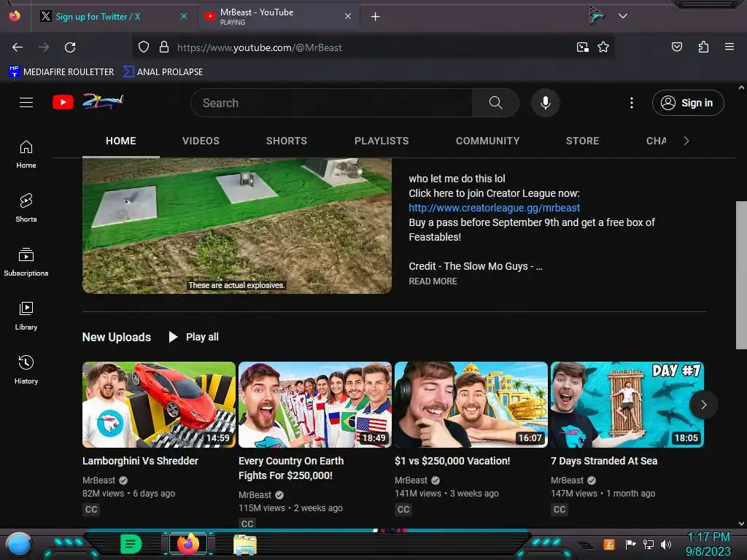This screenshot has width=747, height=560.
Task: Open the COMMUNITY tab
Action: [x=487, y=141]
